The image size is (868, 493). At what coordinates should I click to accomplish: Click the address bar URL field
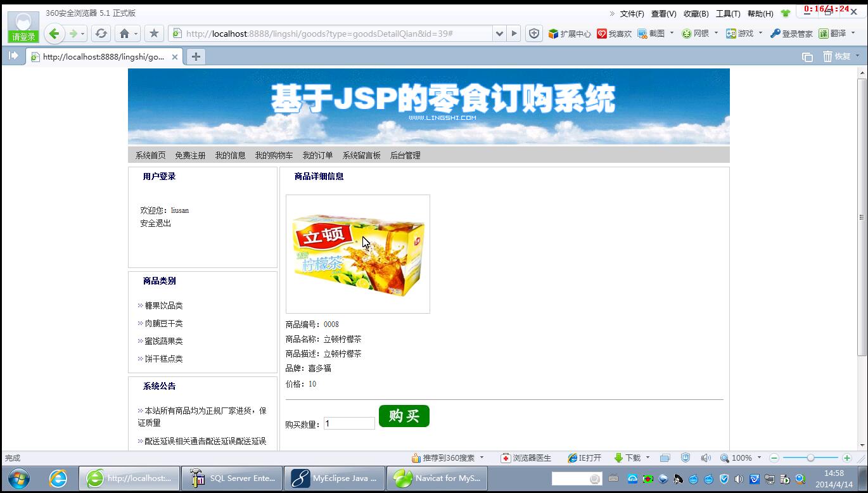point(329,34)
